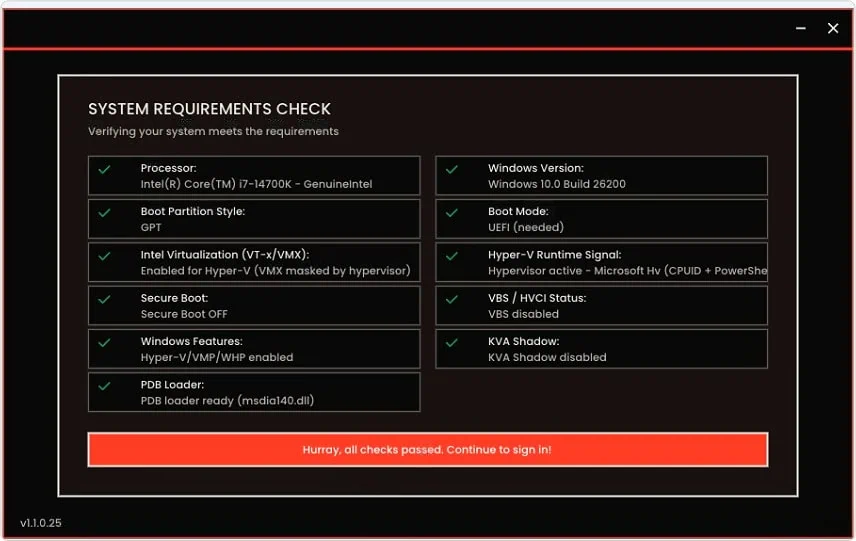Select the 'Secure Boot:' label
This screenshot has width=856, height=541.
point(174,298)
